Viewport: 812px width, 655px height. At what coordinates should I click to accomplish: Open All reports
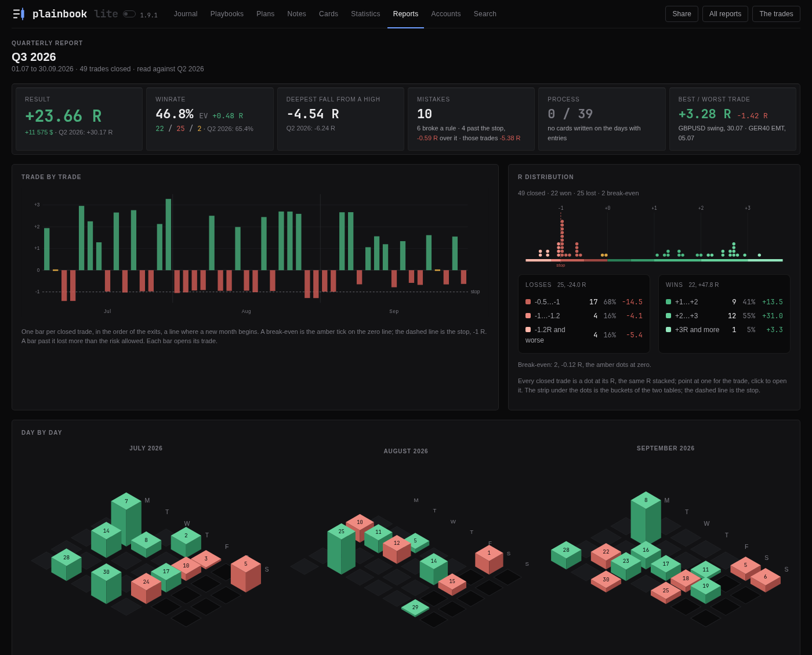(x=725, y=14)
